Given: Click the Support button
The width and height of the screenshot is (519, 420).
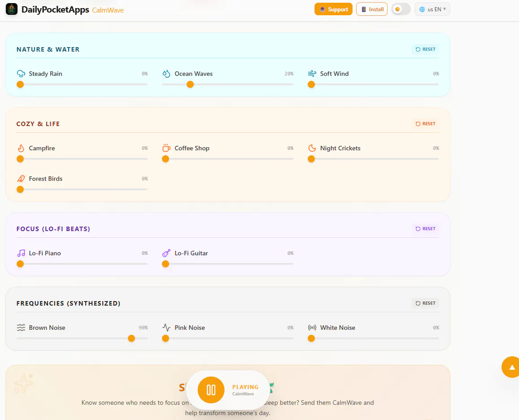Looking at the screenshot, I should [x=333, y=9].
